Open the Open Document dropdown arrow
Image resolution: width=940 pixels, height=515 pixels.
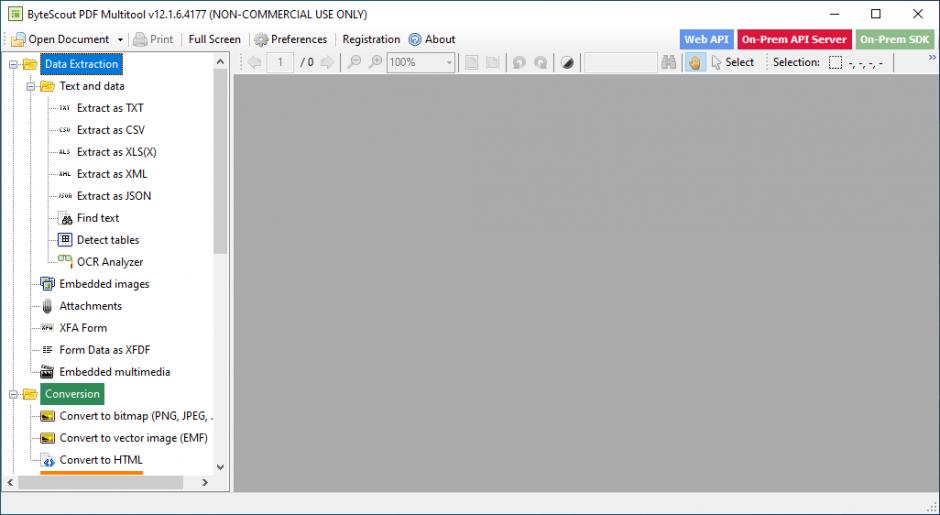(120, 40)
